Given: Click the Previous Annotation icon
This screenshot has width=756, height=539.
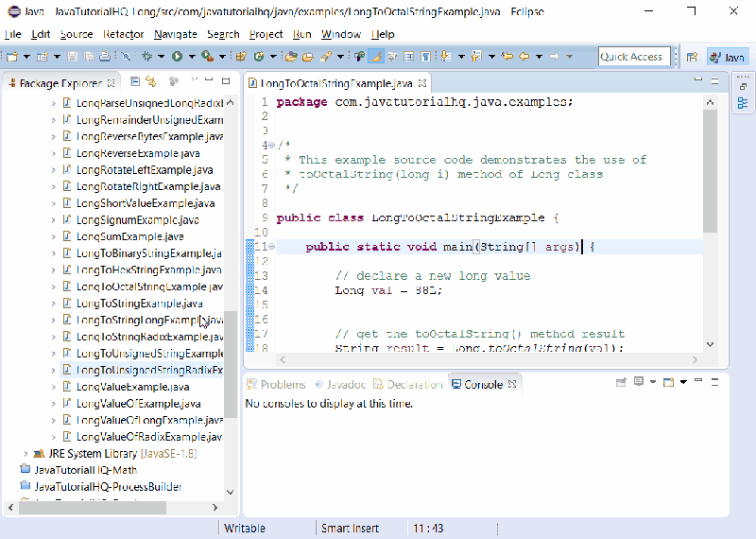Looking at the screenshot, I should coord(476,57).
